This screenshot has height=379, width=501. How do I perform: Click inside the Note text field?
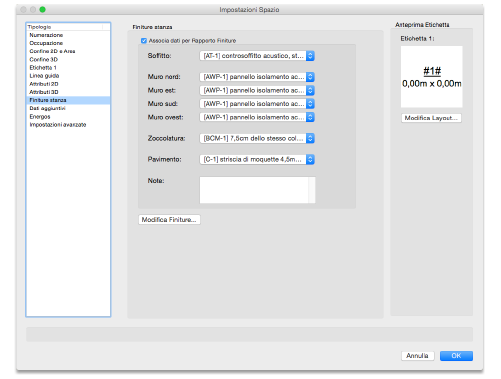coord(254,190)
